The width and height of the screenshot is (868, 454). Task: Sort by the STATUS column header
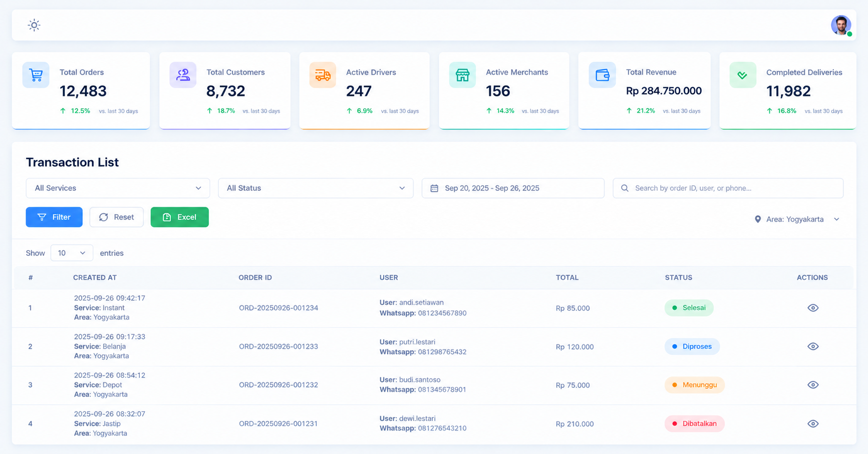(679, 278)
